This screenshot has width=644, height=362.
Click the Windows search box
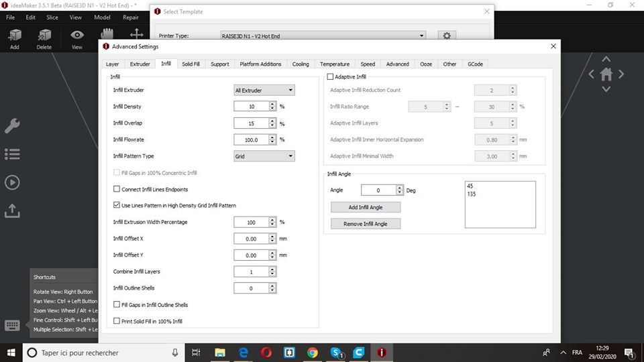click(103, 353)
